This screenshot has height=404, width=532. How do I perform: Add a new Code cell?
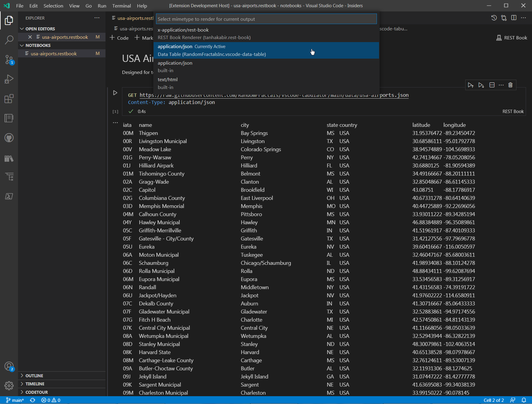pos(119,38)
